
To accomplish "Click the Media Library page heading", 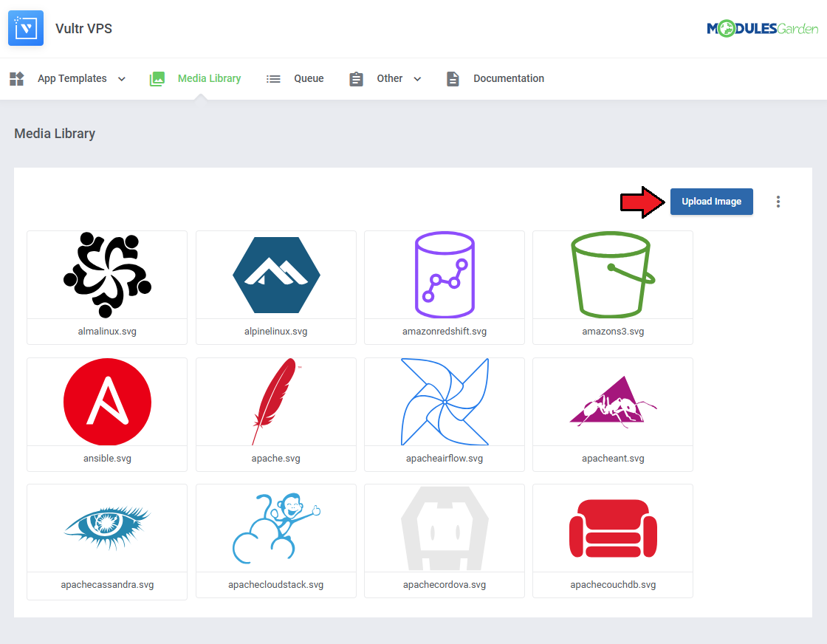I will (x=55, y=134).
